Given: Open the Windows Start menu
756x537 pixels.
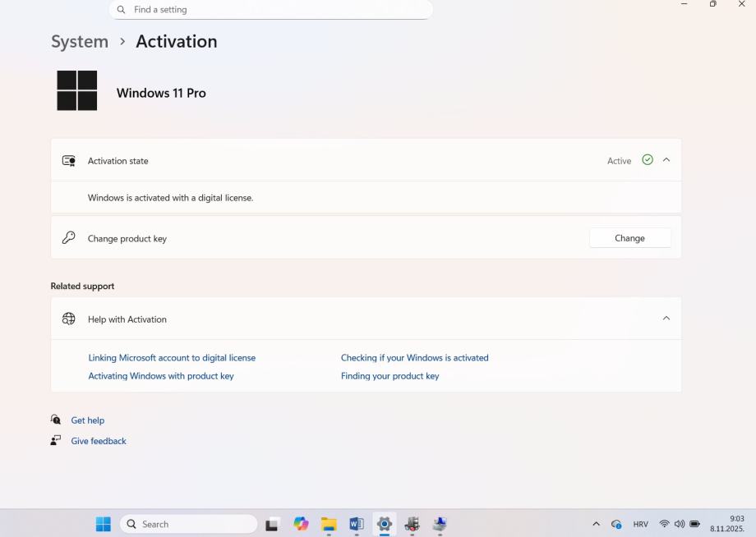Looking at the screenshot, I should (104, 524).
